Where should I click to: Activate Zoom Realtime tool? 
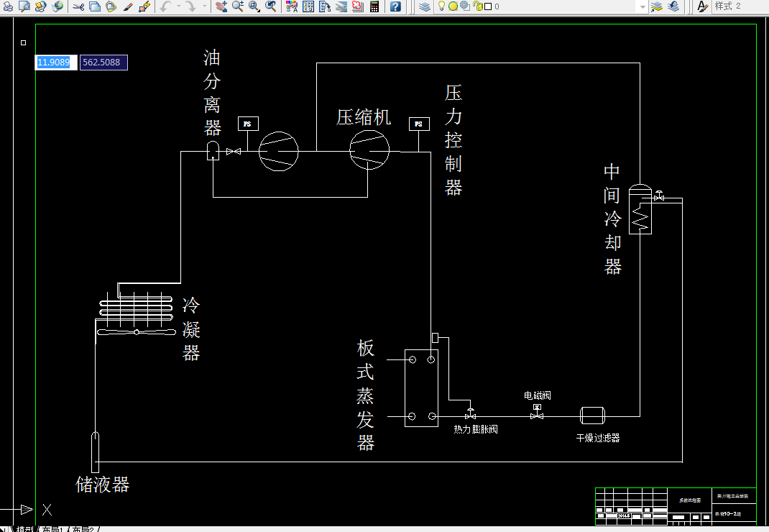tap(238, 6)
